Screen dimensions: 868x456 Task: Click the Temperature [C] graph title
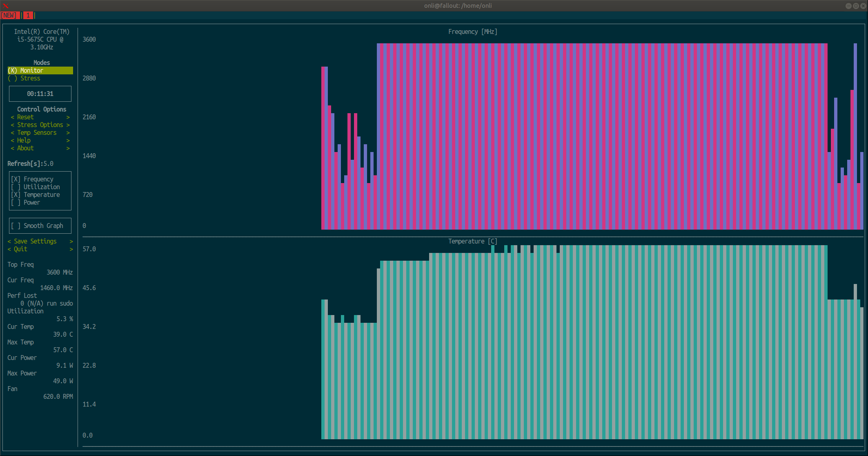click(473, 241)
